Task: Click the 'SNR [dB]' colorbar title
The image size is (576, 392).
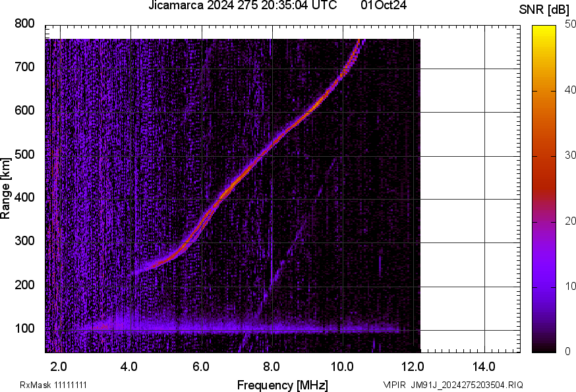Action: click(544, 9)
